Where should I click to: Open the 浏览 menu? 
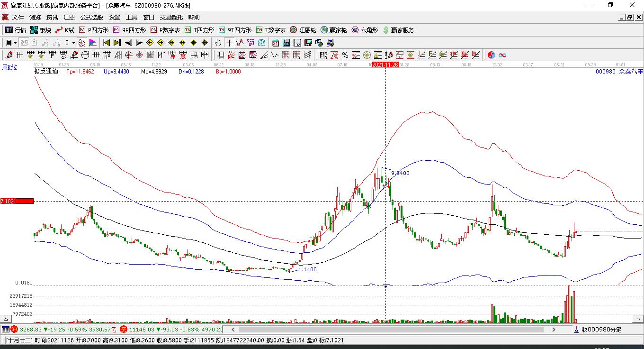click(35, 18)
